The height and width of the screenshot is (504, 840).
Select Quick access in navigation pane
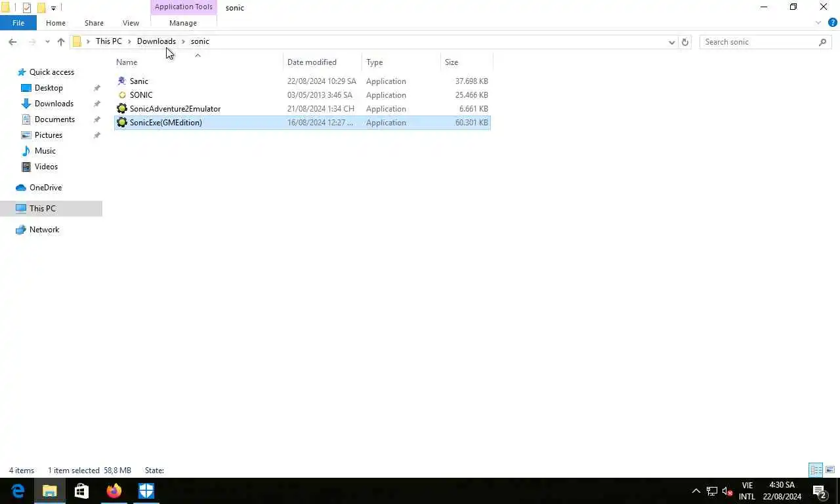(52, 72)
